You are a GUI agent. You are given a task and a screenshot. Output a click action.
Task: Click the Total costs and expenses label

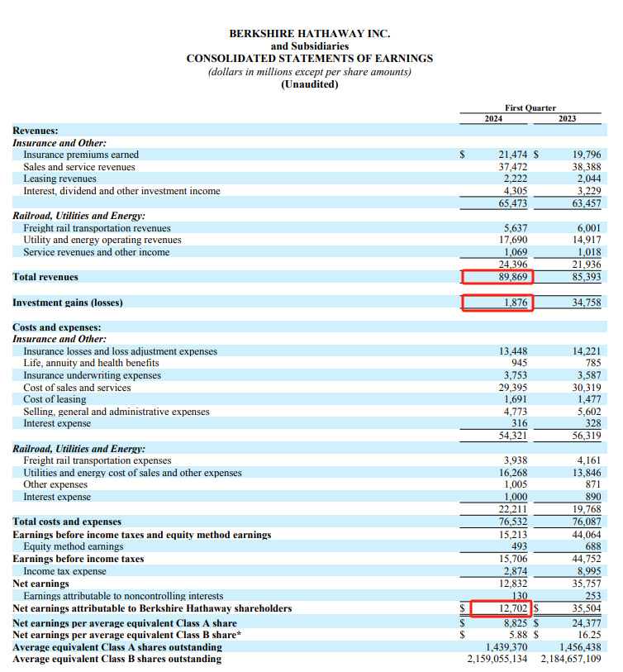67,522
